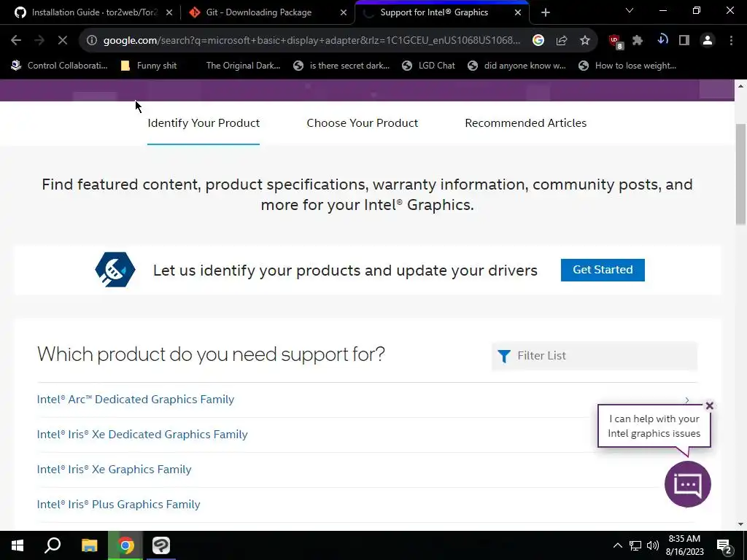The height and width of the screenshot is (560, 747).
Task: Open the loop-logo app in taskbar
Action: (x=161, y=545)
